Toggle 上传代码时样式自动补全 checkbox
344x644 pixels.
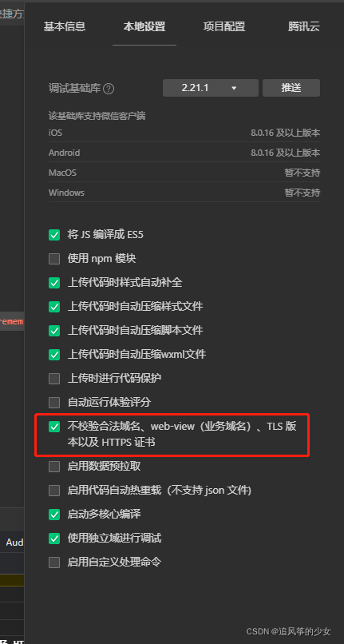click(54, 283)
